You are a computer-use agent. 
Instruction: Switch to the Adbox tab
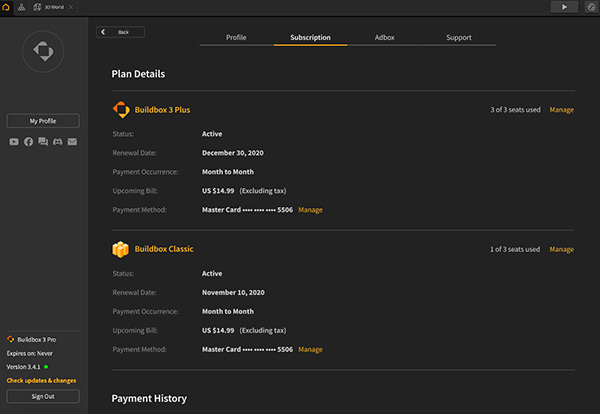384,37
